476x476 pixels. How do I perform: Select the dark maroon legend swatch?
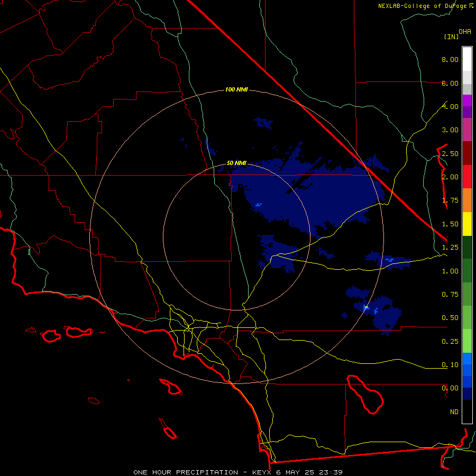click(467, 153)
